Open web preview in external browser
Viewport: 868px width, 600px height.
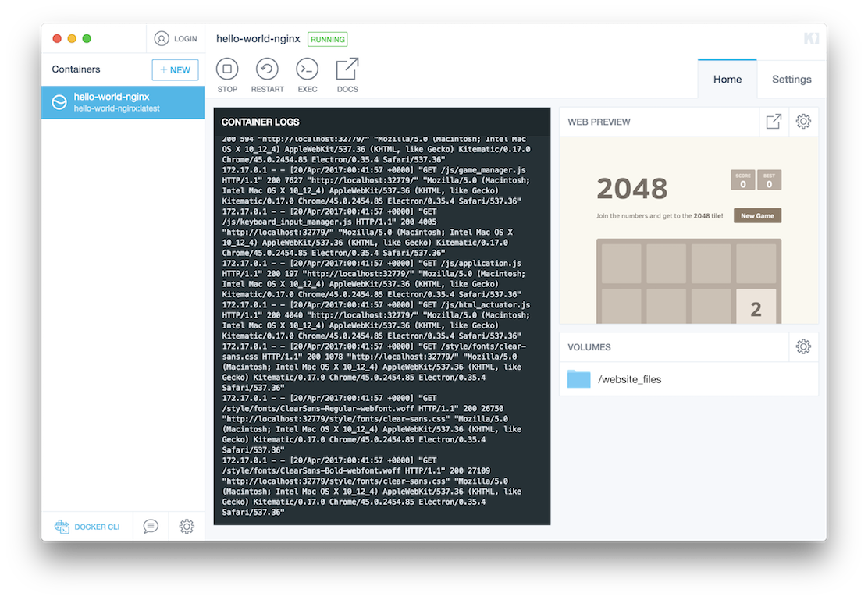774,122
